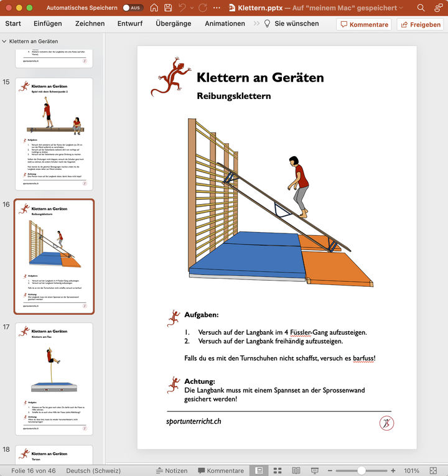Open the Animationen ribbon tab

tap(225, 24)
